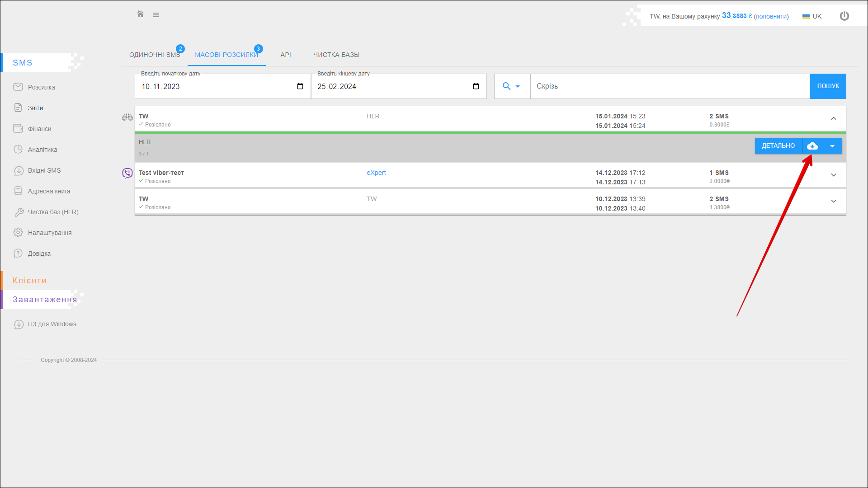Viewport: 868px width, 488px height.
Task: Open dropdown arrow next to download button
Action: point(832,146)
